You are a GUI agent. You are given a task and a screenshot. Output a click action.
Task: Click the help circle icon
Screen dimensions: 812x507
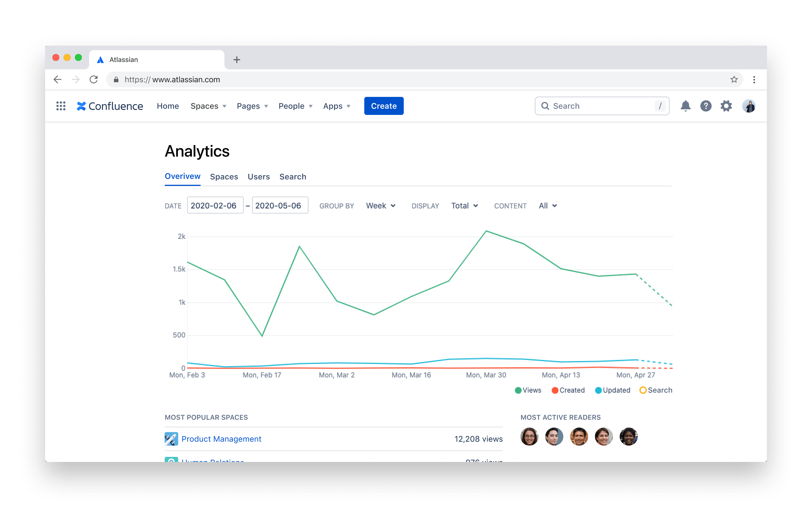click(x=706, y=106)
